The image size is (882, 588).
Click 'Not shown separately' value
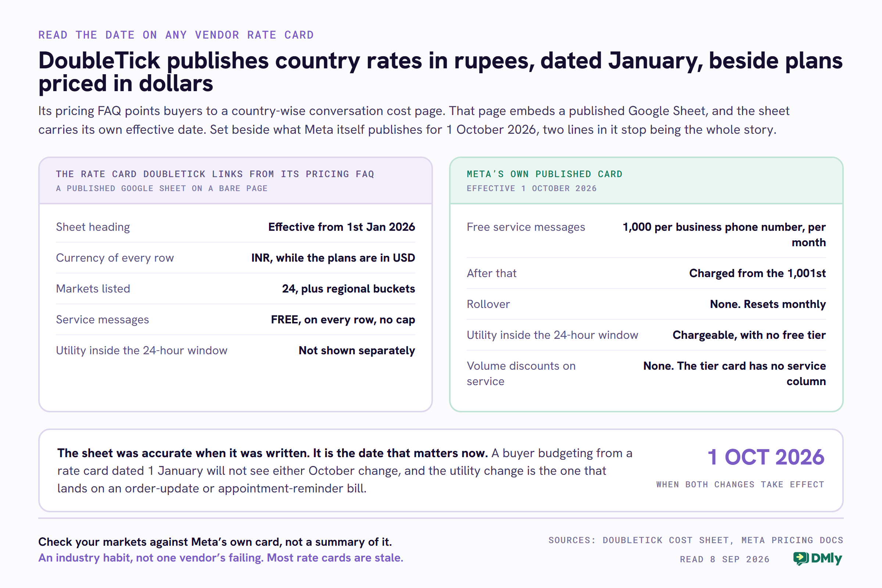356,350
